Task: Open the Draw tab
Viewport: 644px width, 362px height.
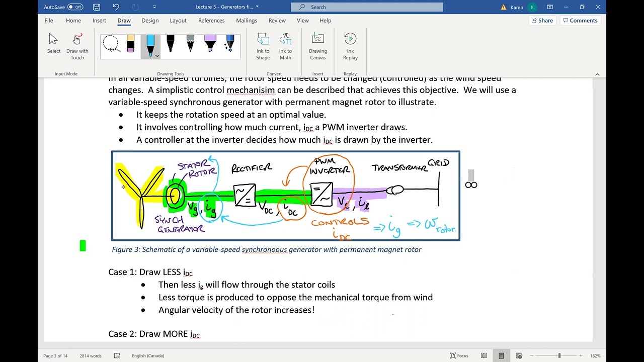Action: (x=124, y=21)
